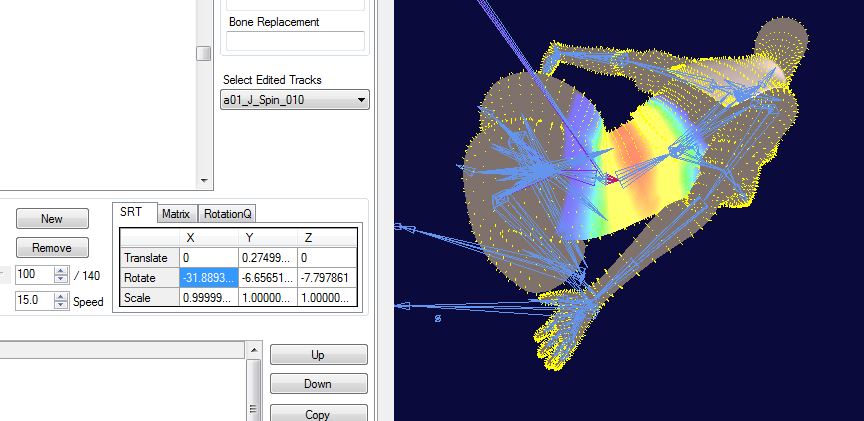Click the New button
The image size is (864, 421).
click(52, 219)
